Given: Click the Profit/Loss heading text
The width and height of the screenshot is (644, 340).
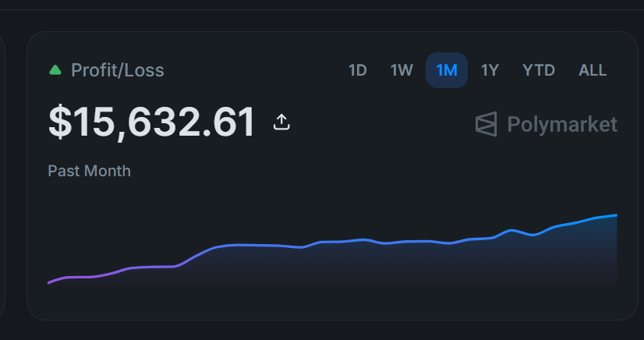Looking at the screenshot, I should pyautogui.click(x=118, y=70).
